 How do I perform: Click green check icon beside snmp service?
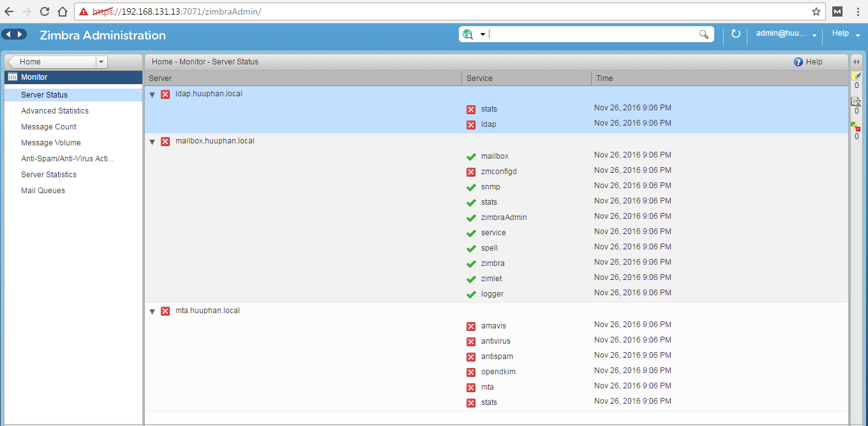(x=471, y=187)
